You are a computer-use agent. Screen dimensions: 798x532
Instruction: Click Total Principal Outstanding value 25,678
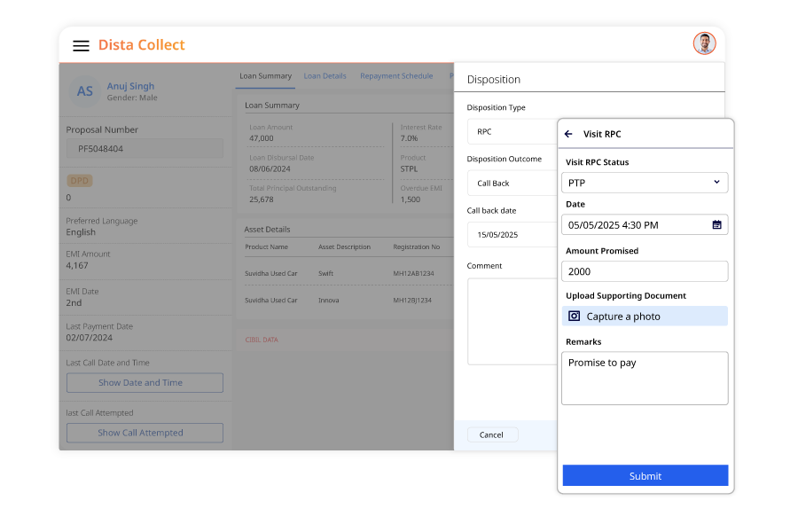tap(261, 199)
